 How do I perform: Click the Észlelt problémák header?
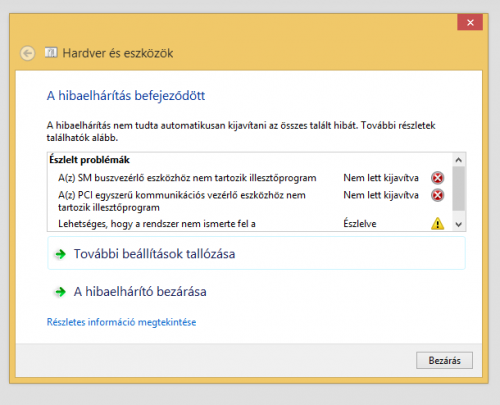tap(89, 160)
